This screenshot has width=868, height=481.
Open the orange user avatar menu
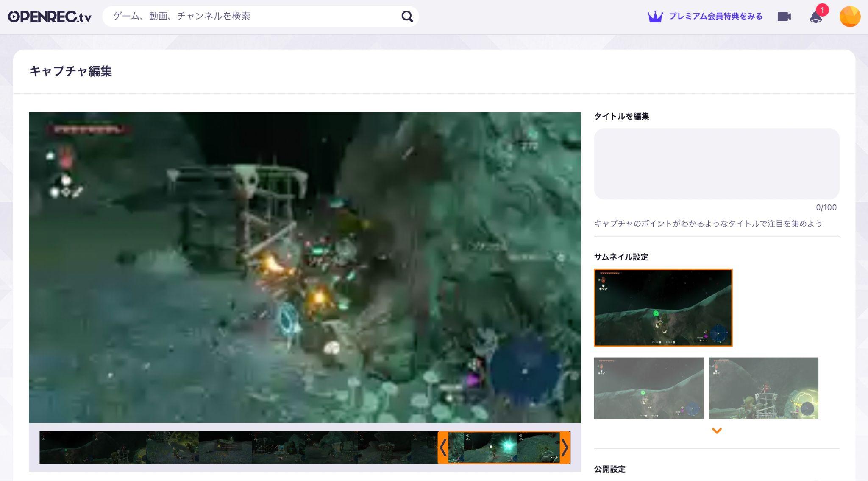[850, 17]
